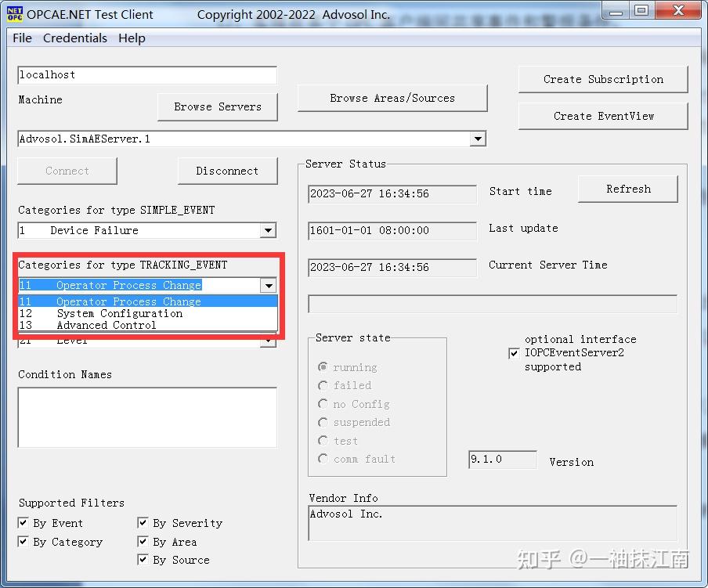The image size is (708, 588).
Task: Click Create Subscription
Action: tap(603, 79)
